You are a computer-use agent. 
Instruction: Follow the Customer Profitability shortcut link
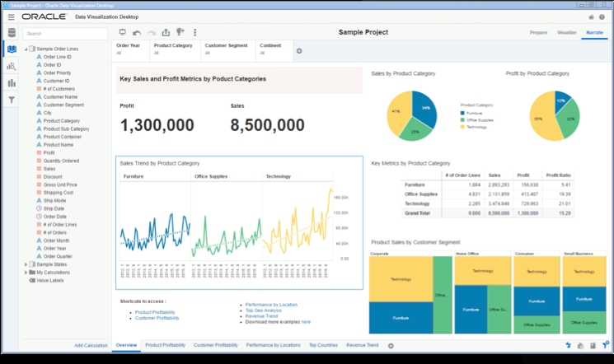[x=157, y=318]
